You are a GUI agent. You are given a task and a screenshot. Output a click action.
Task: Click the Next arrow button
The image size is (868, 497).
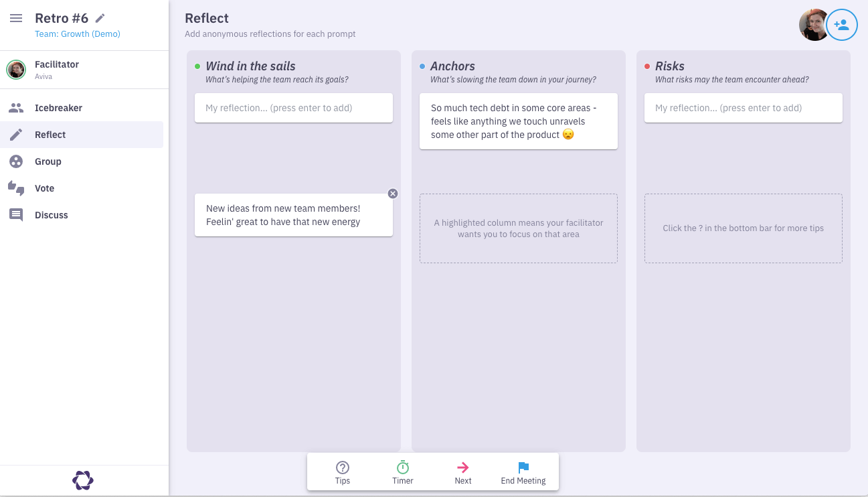(x=463, y=472)
